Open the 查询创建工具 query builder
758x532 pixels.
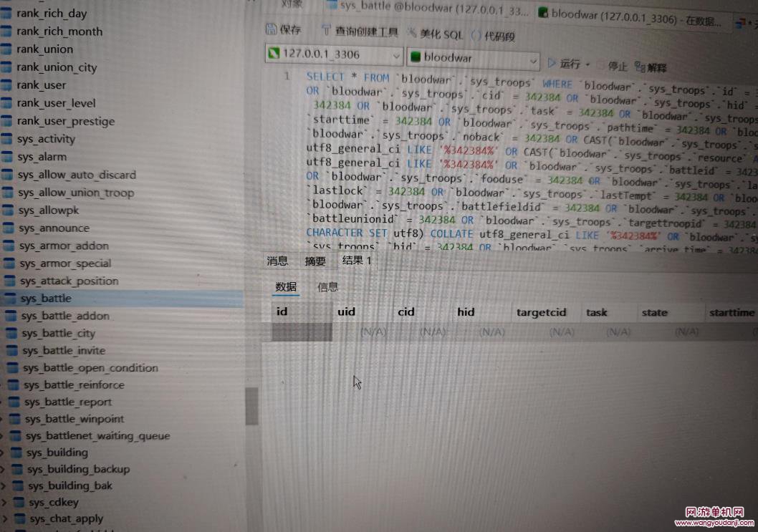359,32
